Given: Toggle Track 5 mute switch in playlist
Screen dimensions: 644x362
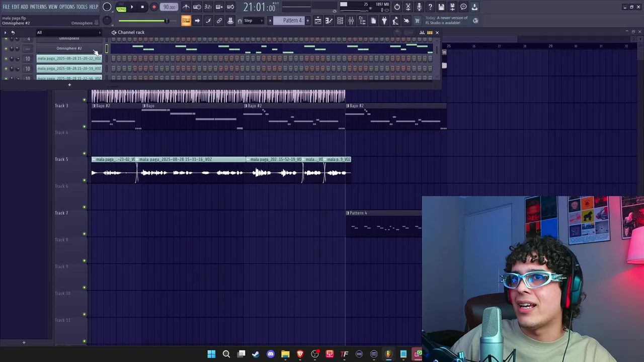Looking at the screenshot, I should point(84,180).
